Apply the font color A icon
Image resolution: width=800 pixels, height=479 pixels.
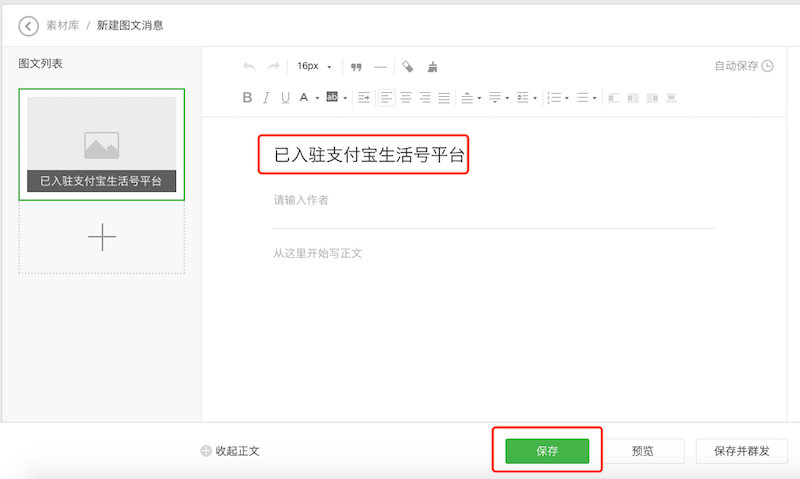tap(304, 97)
